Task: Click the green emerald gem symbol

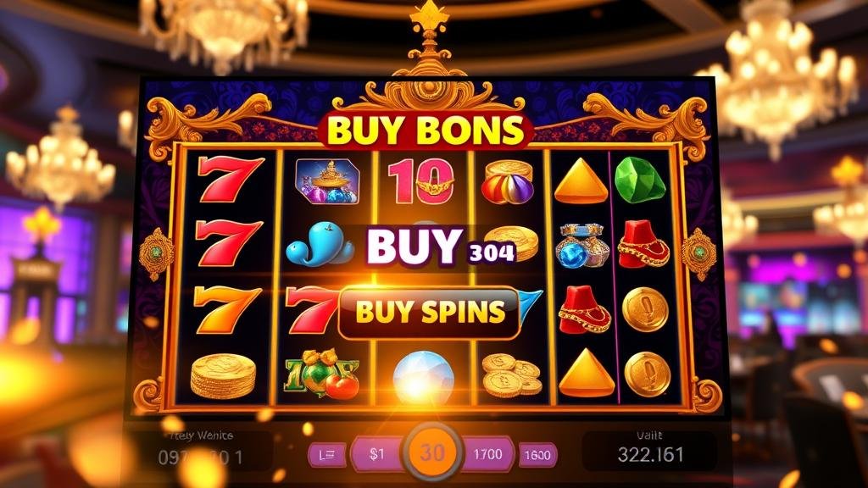Action: [640, 180]
